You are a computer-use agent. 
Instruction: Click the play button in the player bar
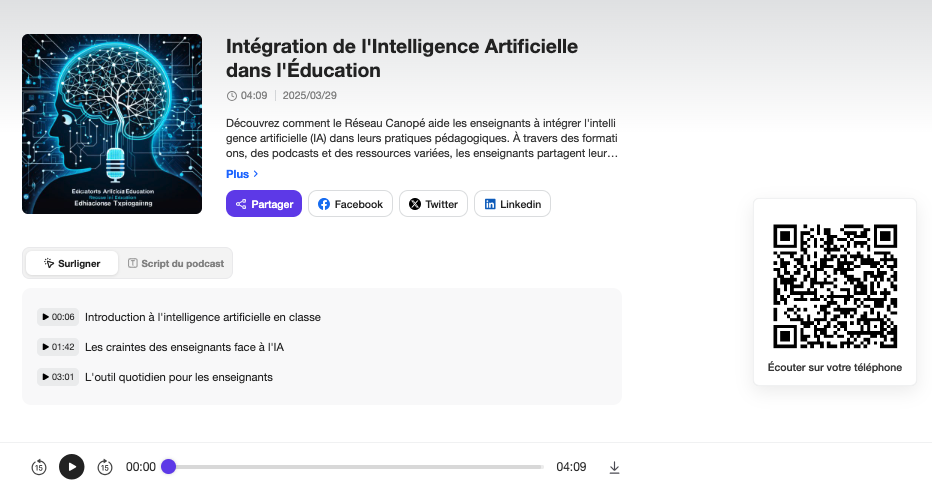point(71,467)
